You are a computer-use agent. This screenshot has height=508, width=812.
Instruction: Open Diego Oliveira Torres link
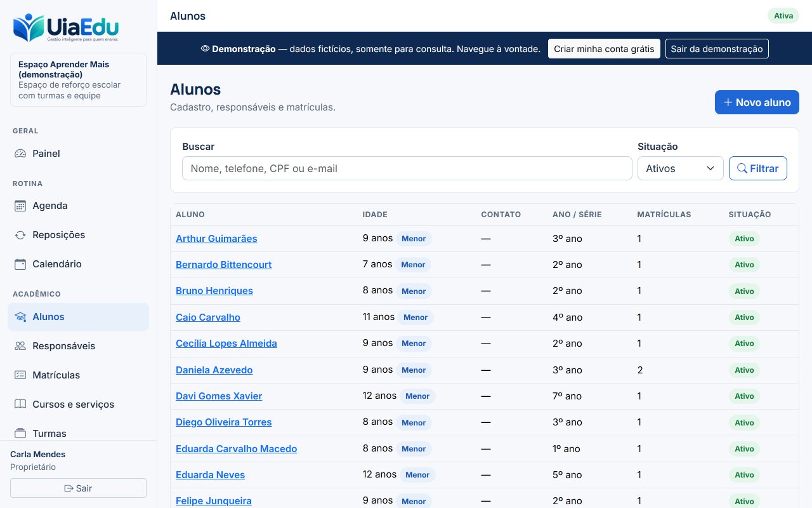pos(223,422)
